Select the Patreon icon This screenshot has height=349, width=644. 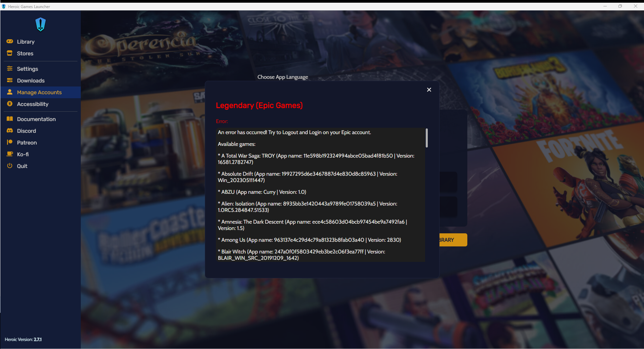click(9, 142)
